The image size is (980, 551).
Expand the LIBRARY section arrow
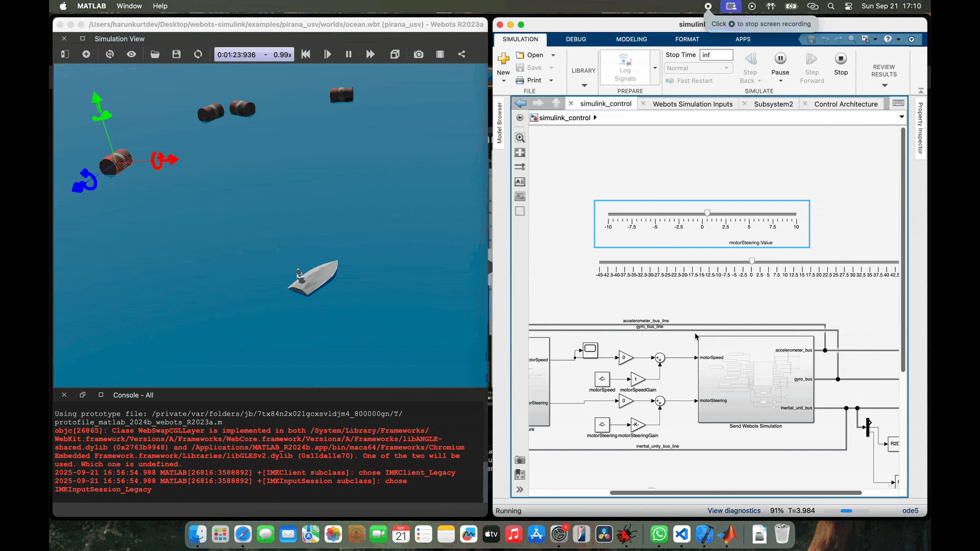(584, 85)
